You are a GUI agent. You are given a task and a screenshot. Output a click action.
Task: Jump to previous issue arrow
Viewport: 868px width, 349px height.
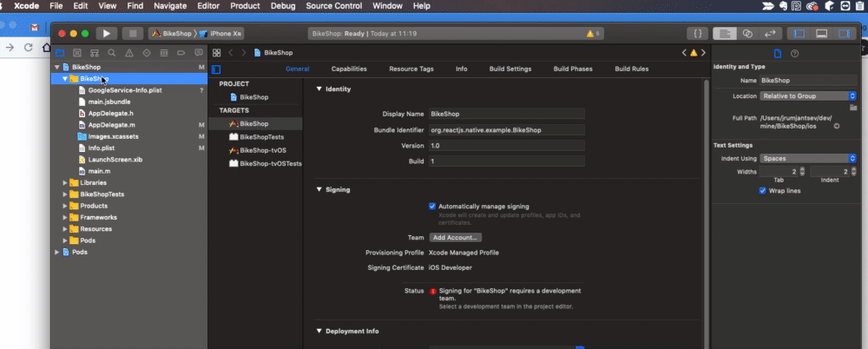point(684,53)
